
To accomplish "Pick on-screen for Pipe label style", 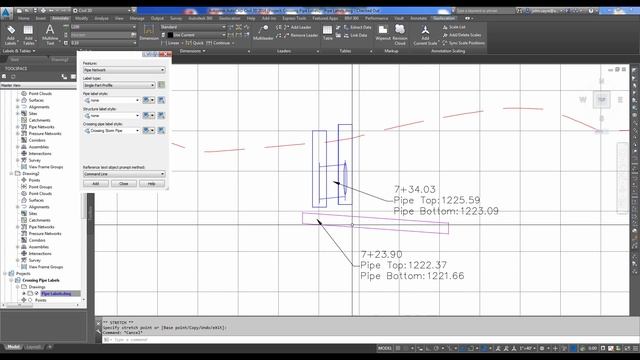I will coord(161,100).
